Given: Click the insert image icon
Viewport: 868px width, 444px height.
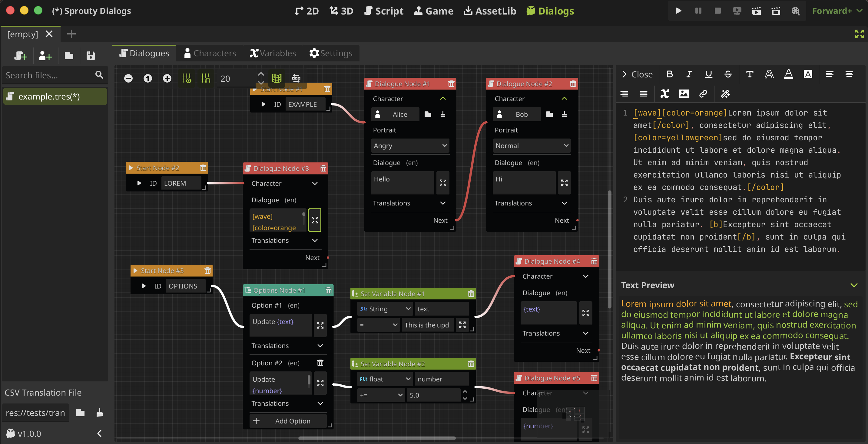Looking at the screenshot, I should tap(684, 94).
